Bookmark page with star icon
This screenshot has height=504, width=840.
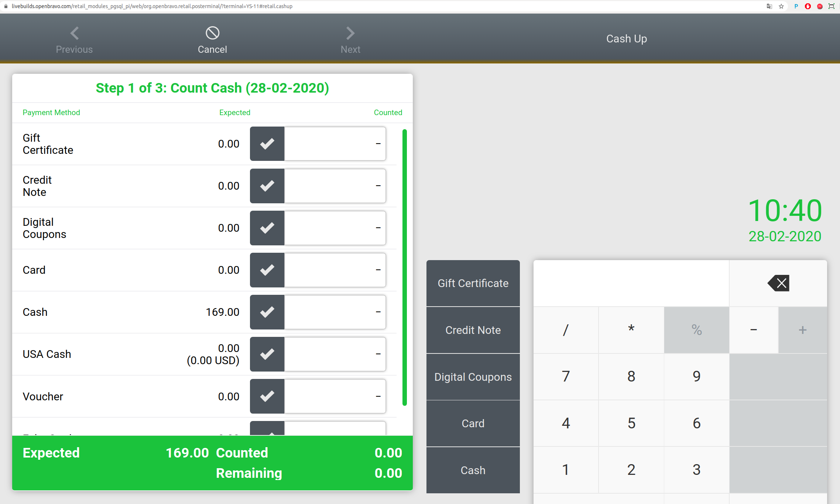click(x=781, y=6)
